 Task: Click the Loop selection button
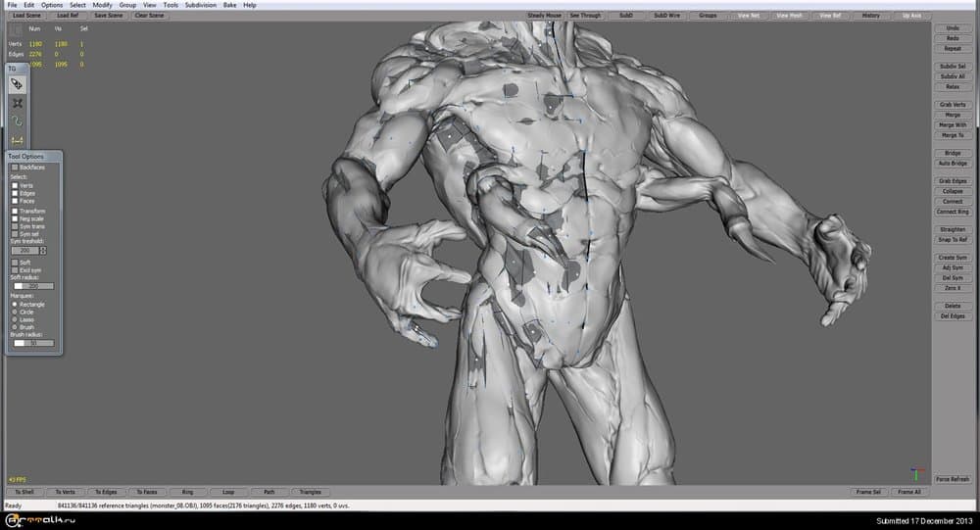228,492
